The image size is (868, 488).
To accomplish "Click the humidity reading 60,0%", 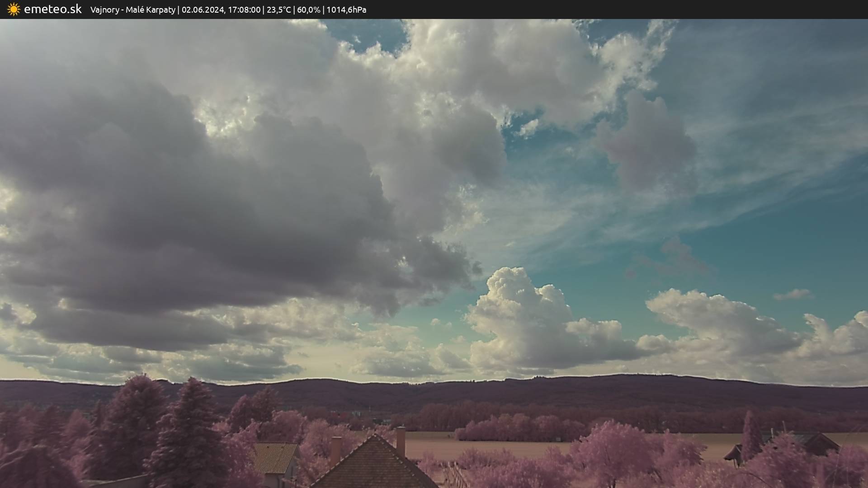I will point(308,9).
